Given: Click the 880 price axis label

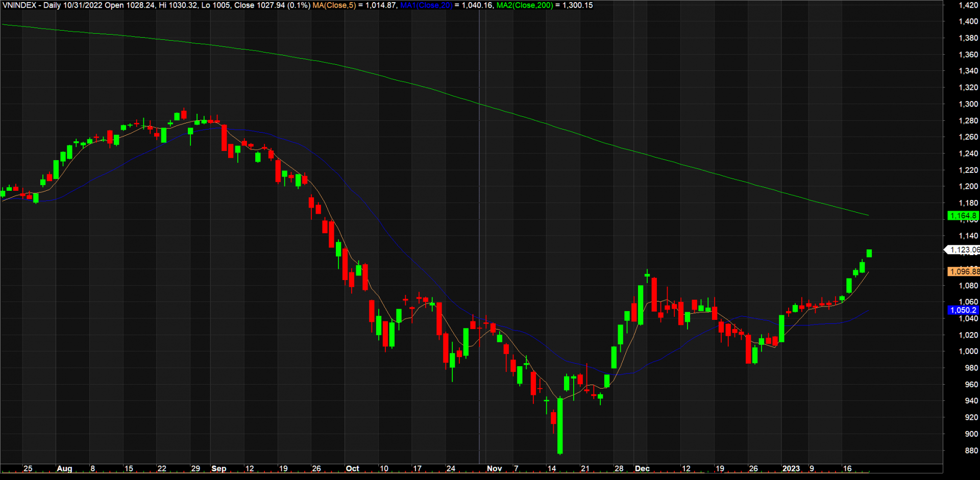Looking at the screenshot, I should (971, 450).
